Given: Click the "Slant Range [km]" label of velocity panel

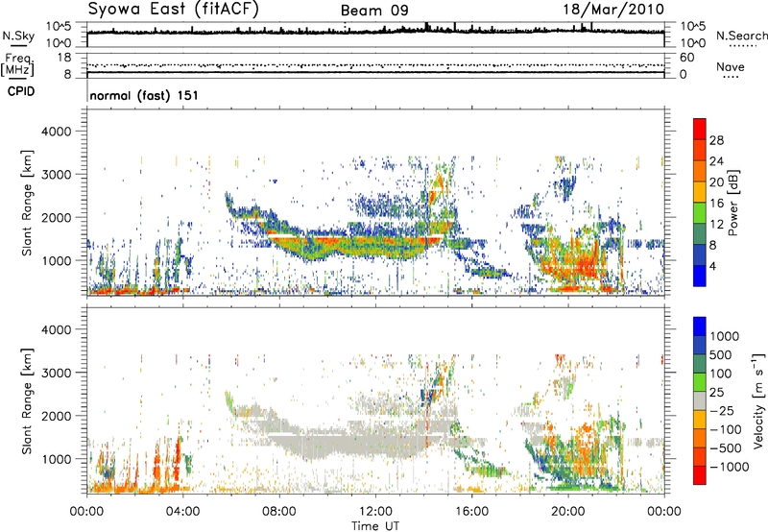Looking at the screenshot, I should click(x=27, y=401).
